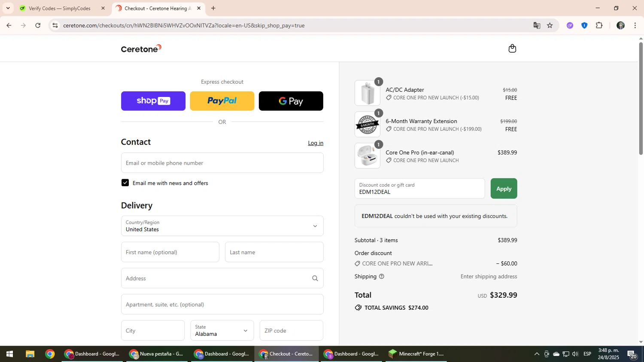Click the ESP language indicator
Image resolution: width=644 pixels, height=362 pixels.
587,354
